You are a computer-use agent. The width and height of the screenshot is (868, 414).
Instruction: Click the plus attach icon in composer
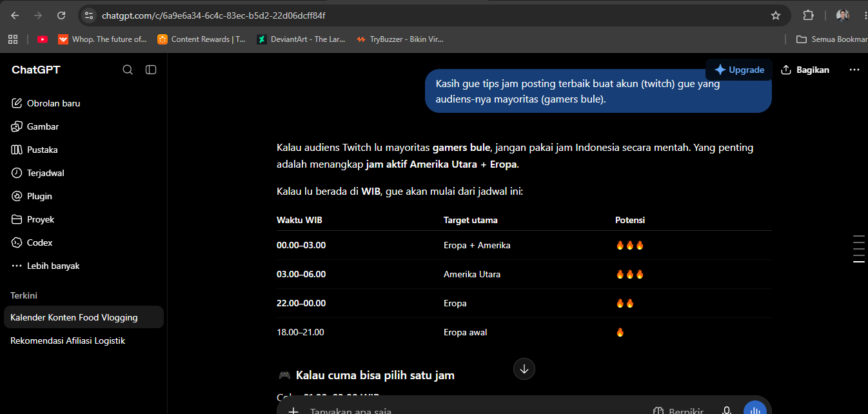tap(293, 411)
